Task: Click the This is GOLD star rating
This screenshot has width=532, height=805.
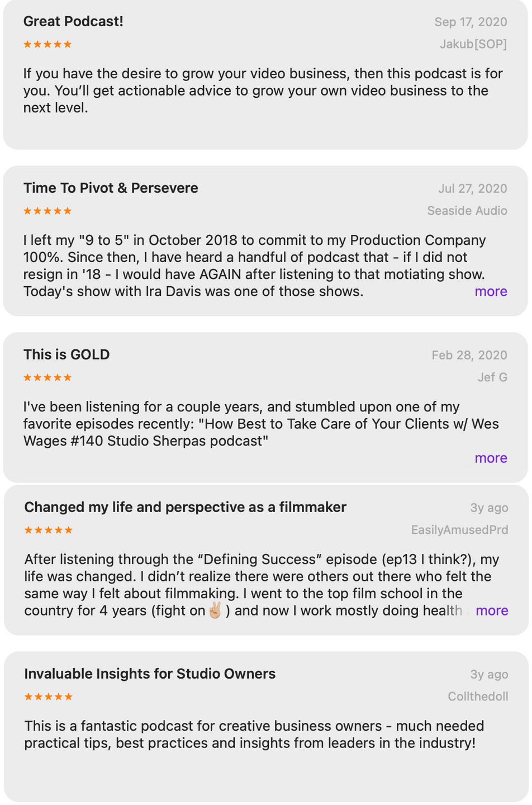Action: (x=47, y=377)
